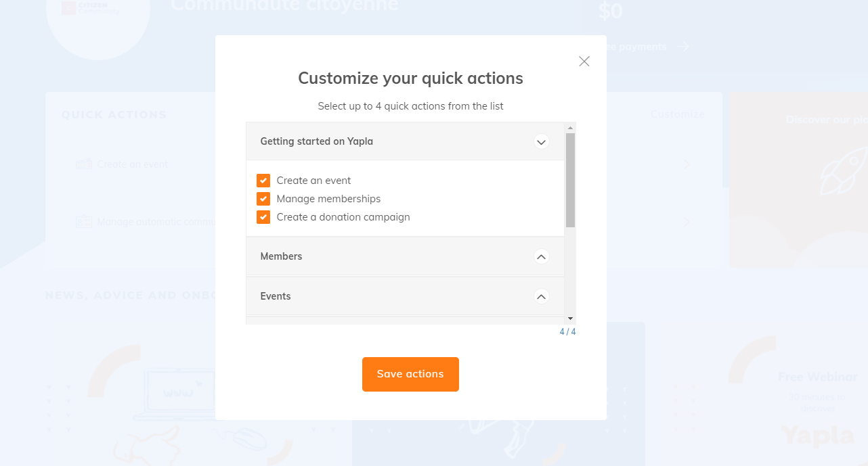Uncheck the Create a donation campaign checkbox
The height and width of the screenshot is (466, 868).
[x=263, y=217]
